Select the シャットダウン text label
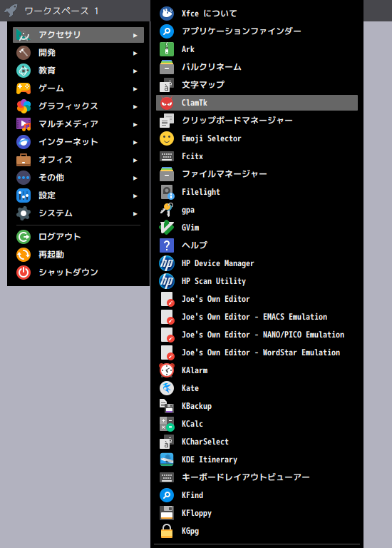 (x=68, y=273)
